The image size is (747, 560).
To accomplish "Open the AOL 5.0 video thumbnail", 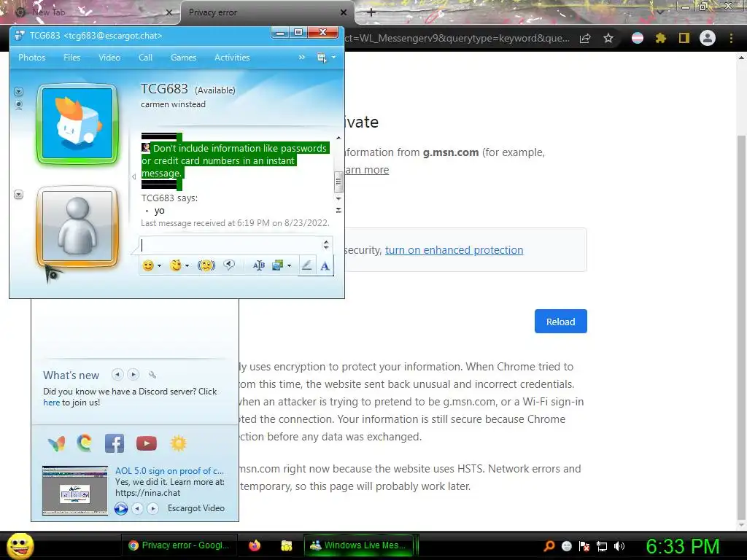I will 75,491.
